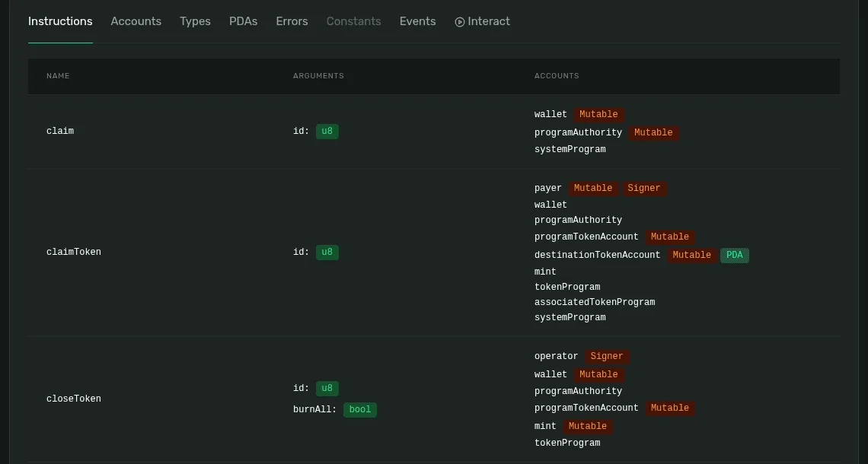The width and height of the screenshot is (868, 464).
Task: Click programTokenAccount in the claimToken row
Action: (586, 237)
